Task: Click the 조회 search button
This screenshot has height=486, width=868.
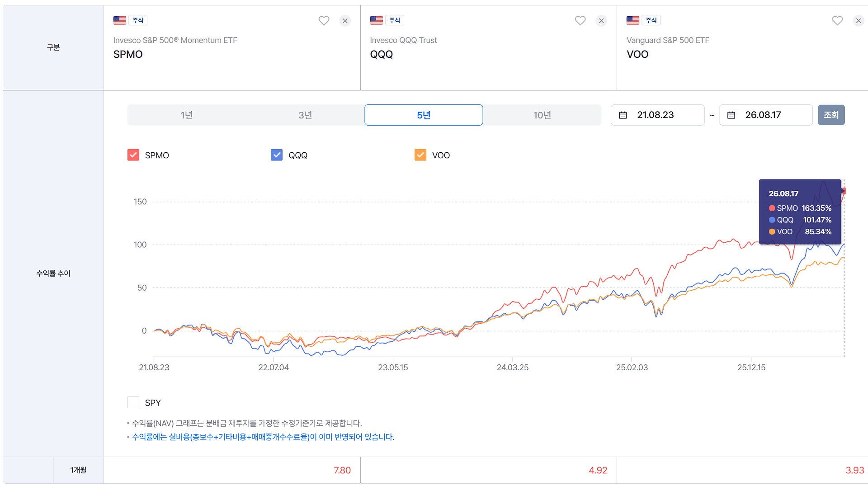Action: [x=831, y=115]
